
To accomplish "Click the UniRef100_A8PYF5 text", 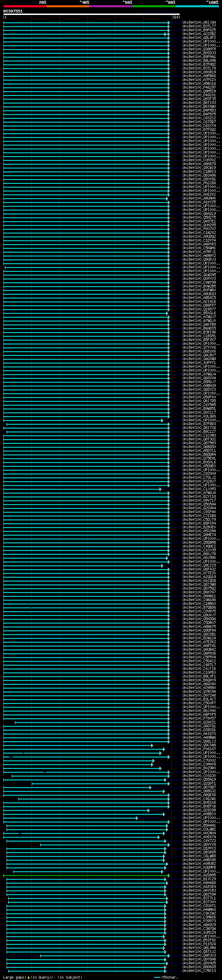I will (x=199, y=714).
